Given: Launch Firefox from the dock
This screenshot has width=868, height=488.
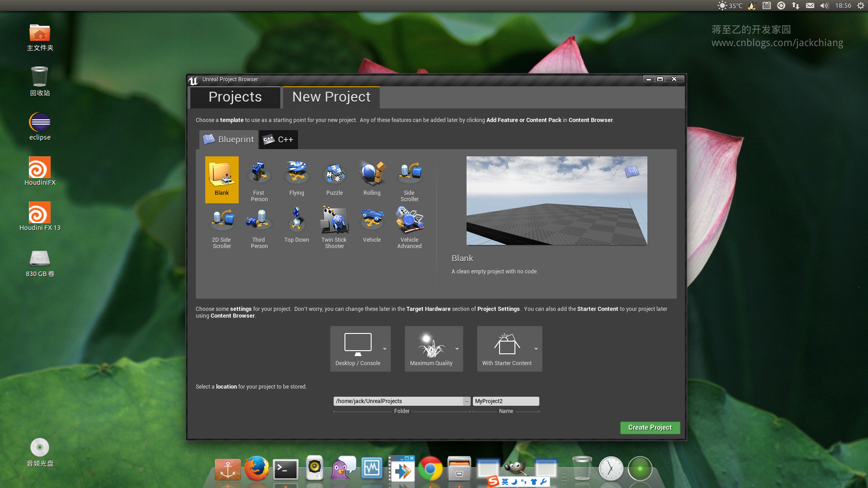Looking at the screenshot, I should 256,469.
